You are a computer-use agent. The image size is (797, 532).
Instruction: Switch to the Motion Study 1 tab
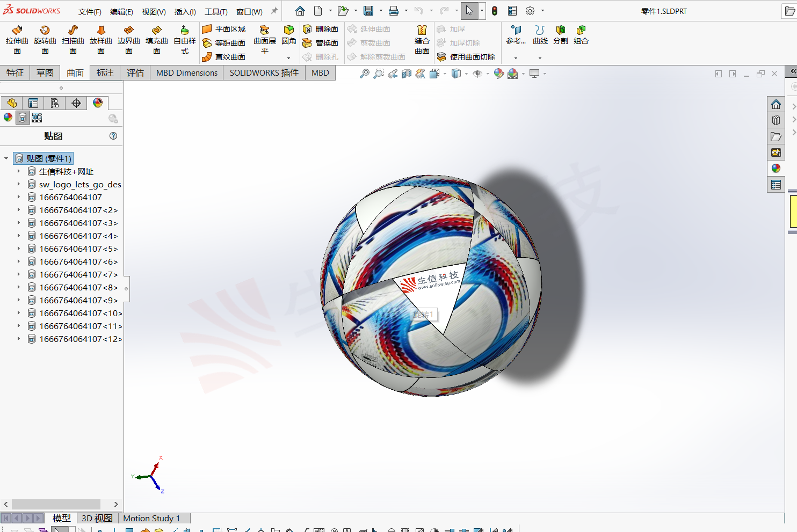[x=151, y=518]
